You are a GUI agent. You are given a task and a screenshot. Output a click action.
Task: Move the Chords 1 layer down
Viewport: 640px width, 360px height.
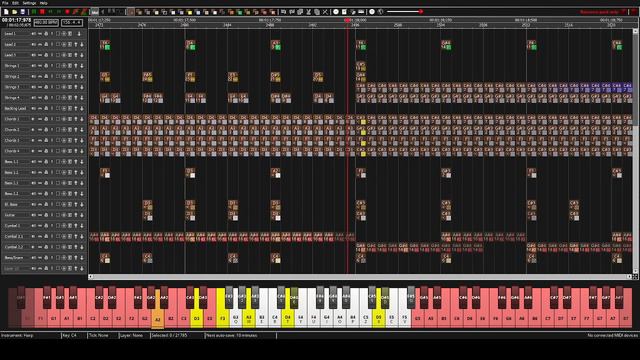[82, 119]
